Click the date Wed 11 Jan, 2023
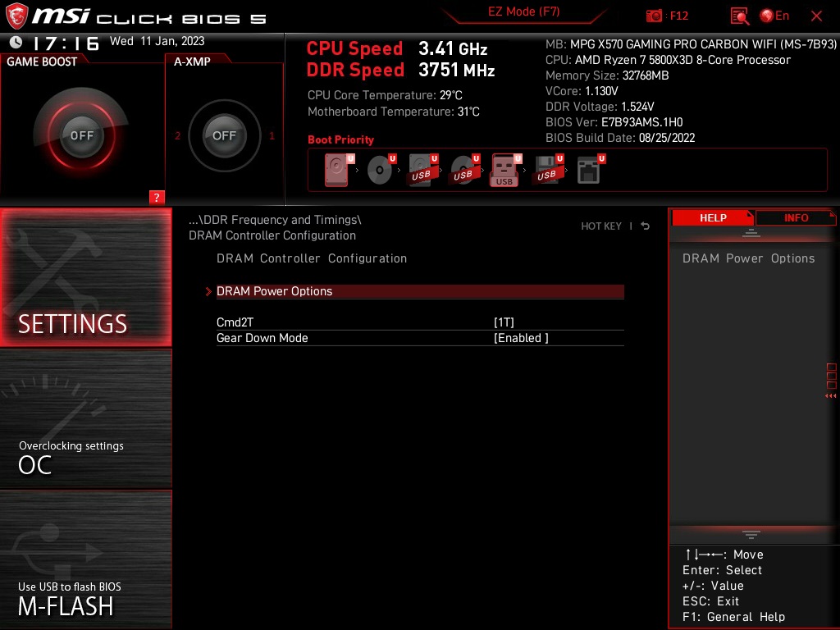This screenshot has width=840, height=630. pyautogui.click(x=157, y=41)
